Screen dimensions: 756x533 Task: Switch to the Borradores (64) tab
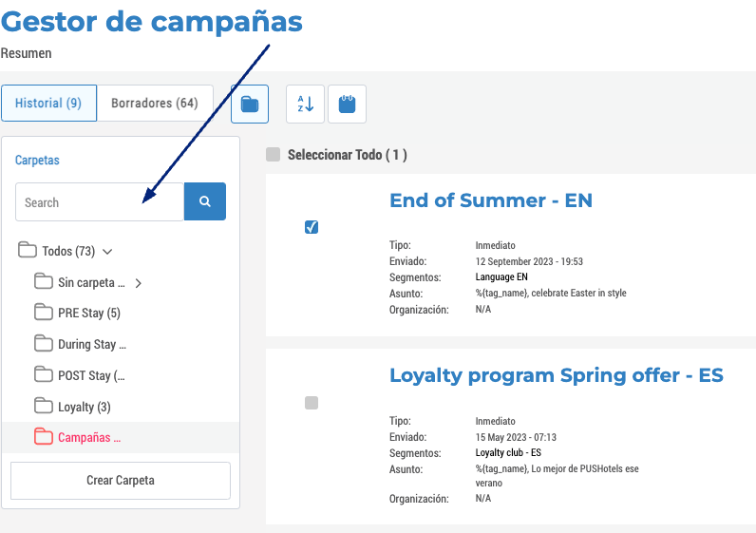pos(155,104)
